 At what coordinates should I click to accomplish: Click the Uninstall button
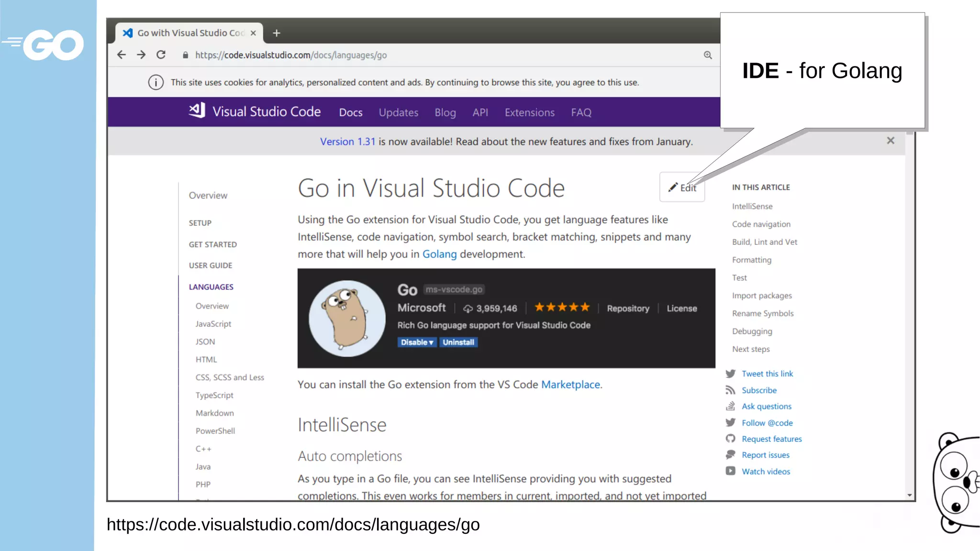tap(458, 342)
